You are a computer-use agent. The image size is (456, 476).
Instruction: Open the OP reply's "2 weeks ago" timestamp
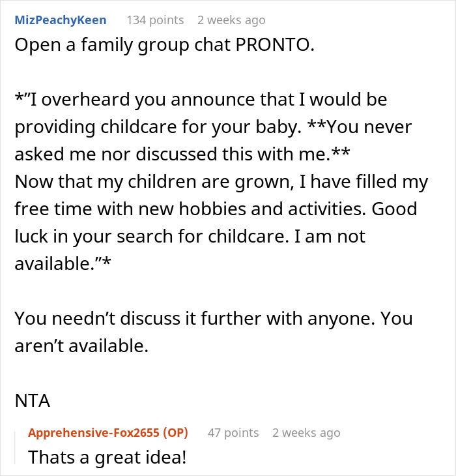(306, 433)
